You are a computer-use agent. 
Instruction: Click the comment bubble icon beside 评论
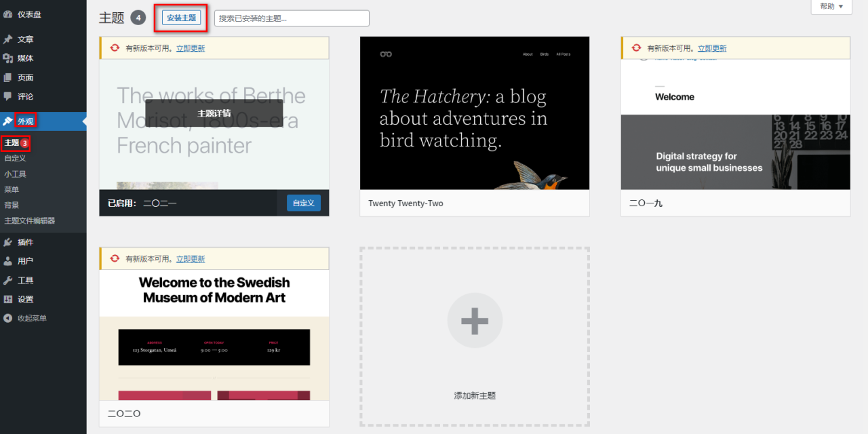pos(7,96)
